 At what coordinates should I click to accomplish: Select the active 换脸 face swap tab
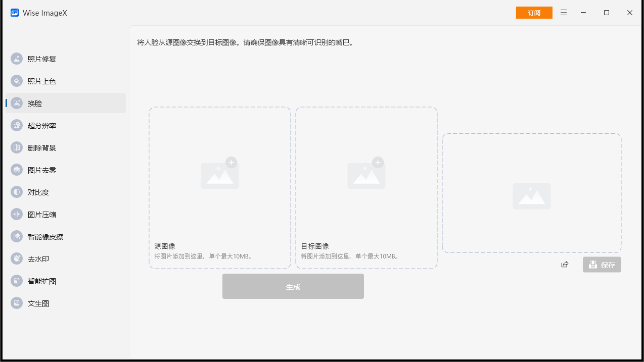[34, 103]
